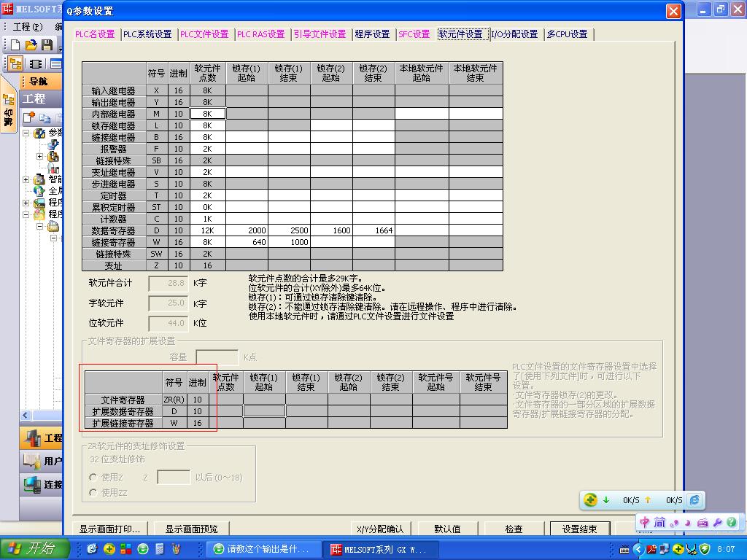Image resolution: width=747 pixels, height=560 pixels.
Task: Select the 使用ZZ radio button
Action: tap(93, 493)
